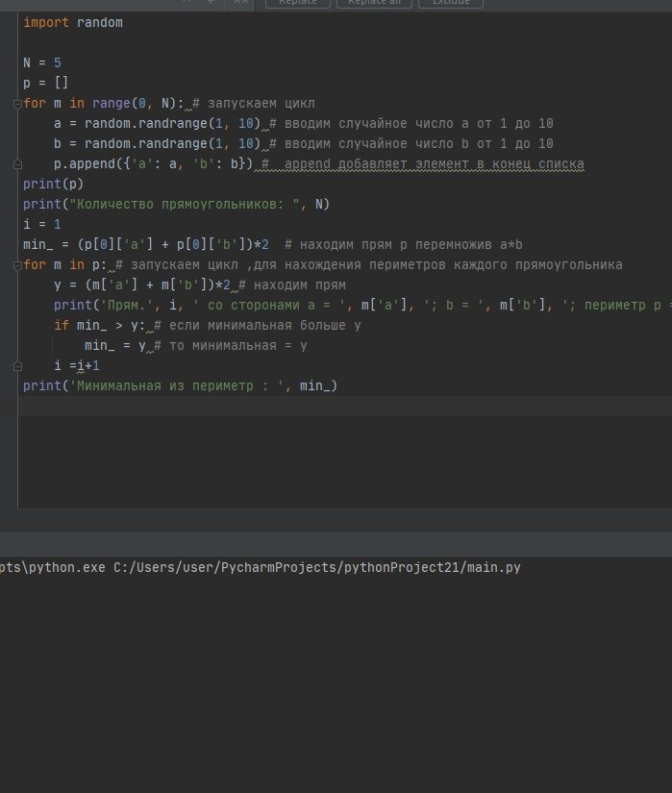Click the ' со сторонами a = ' string
Screen dimensions: 672x793
click(x=268, y=306)
